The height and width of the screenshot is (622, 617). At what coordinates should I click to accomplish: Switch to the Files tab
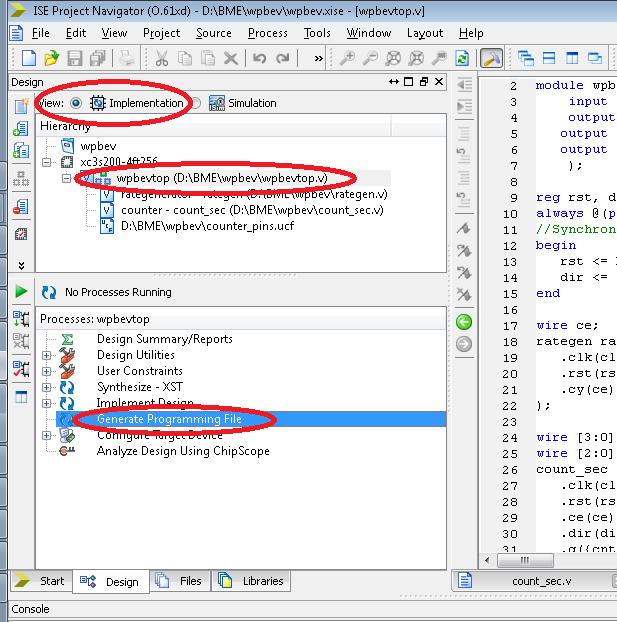[180, 581]
